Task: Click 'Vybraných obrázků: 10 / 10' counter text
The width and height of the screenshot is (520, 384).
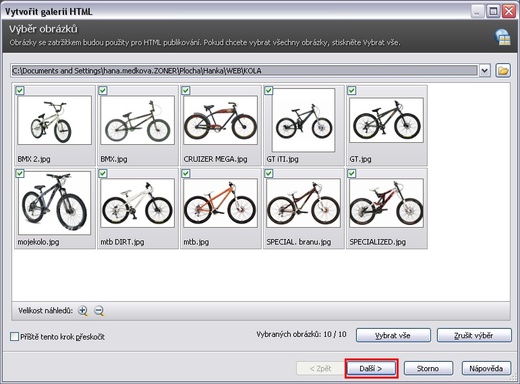Action: [301, 334]
